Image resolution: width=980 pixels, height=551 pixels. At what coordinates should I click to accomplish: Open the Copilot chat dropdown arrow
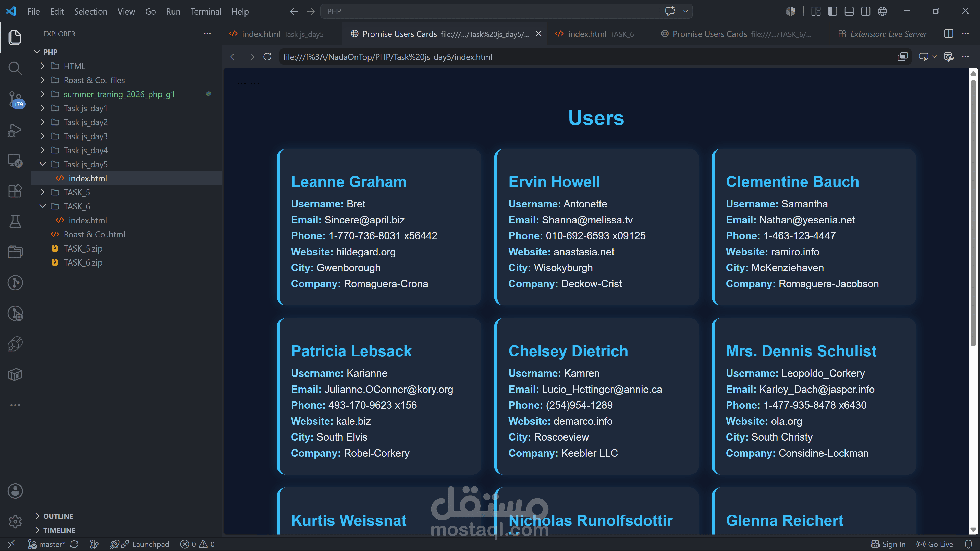(685, 11)
